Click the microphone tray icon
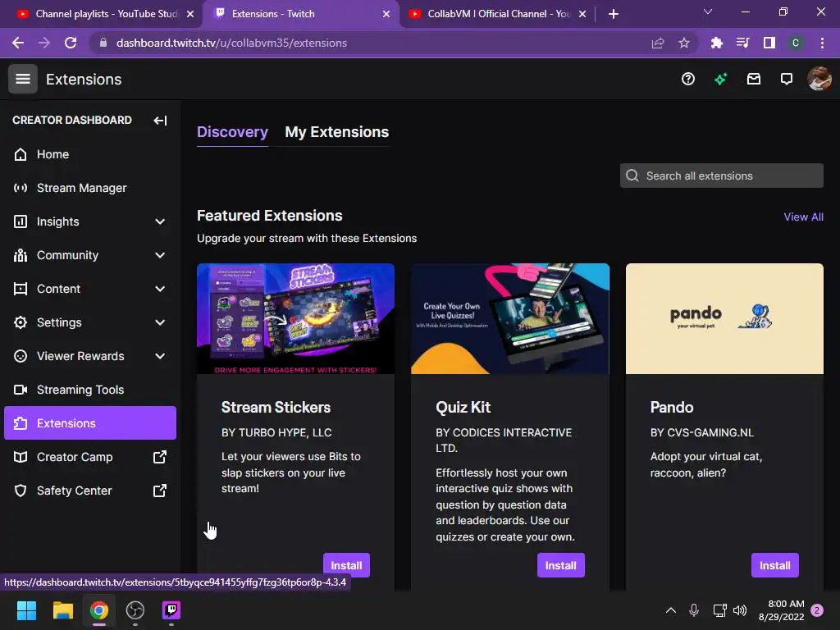Viewport: 840px width, 630px height. 694,610
